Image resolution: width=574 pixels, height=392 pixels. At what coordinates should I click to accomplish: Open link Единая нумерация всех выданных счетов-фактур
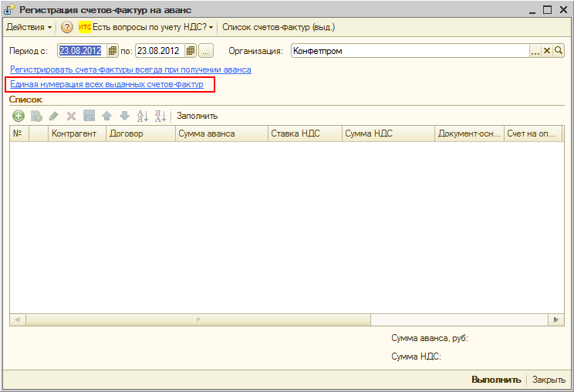point(106,84)
